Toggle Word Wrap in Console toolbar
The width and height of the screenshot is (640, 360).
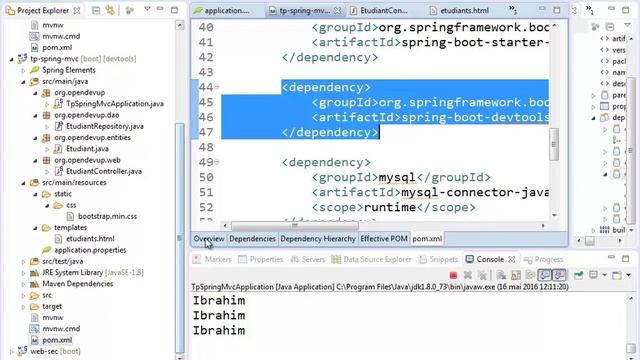(x=530, y=275)
